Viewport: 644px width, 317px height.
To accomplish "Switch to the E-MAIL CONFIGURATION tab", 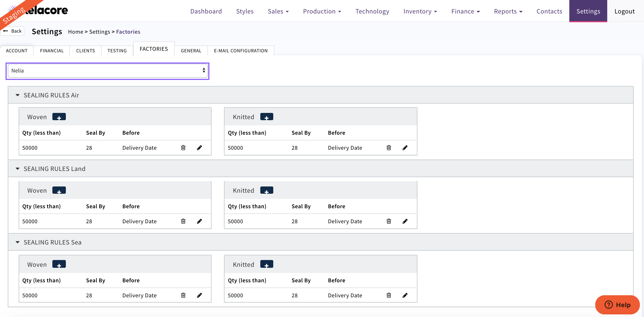I will (241, 51).
